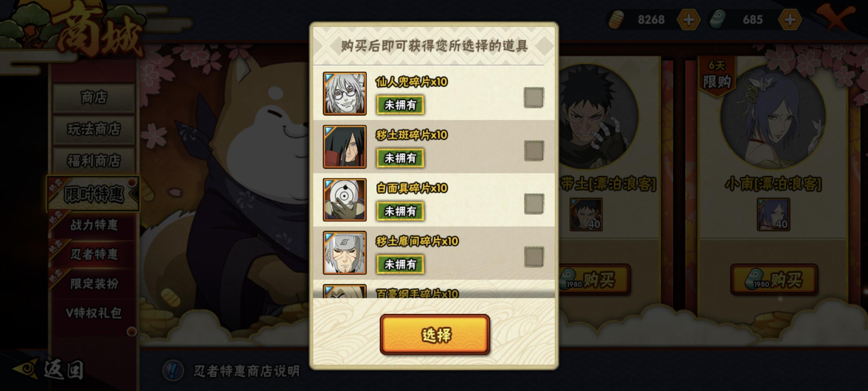Check the 仙人兜碎片x10 checkbox
868x391 pixels.
[534, 98]
